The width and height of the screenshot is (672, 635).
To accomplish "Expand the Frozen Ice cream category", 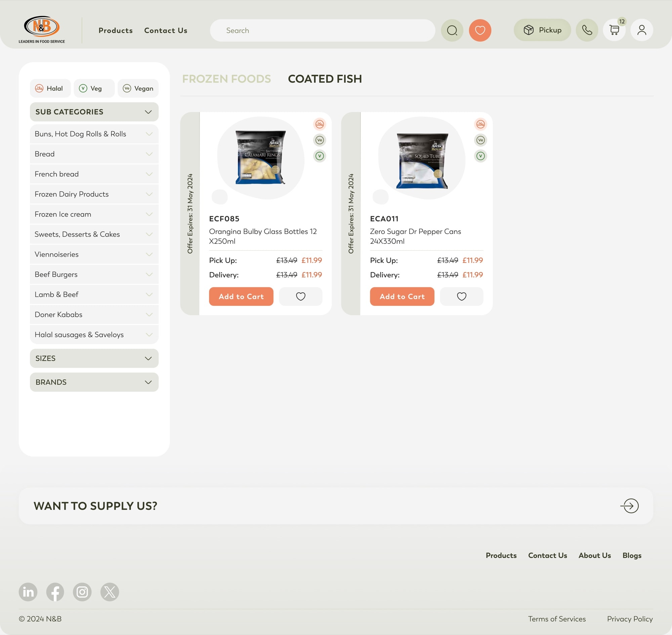I will click(94, 214).
